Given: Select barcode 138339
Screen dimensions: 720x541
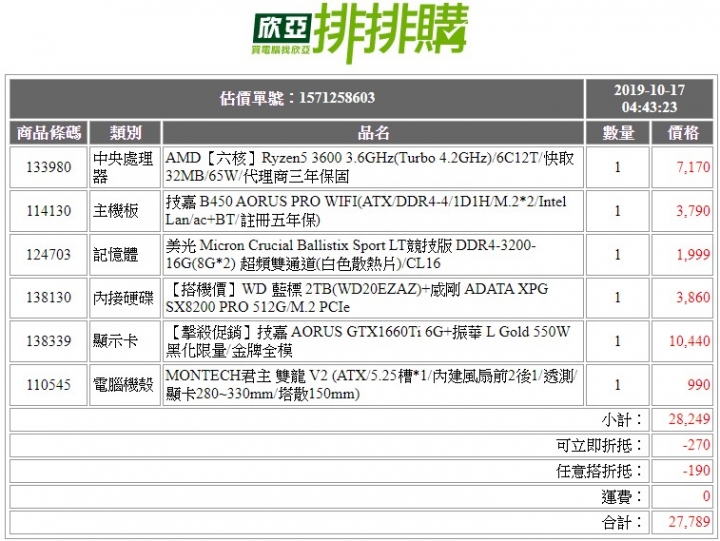Looking at the screenshot, I should tap(49, 341).
